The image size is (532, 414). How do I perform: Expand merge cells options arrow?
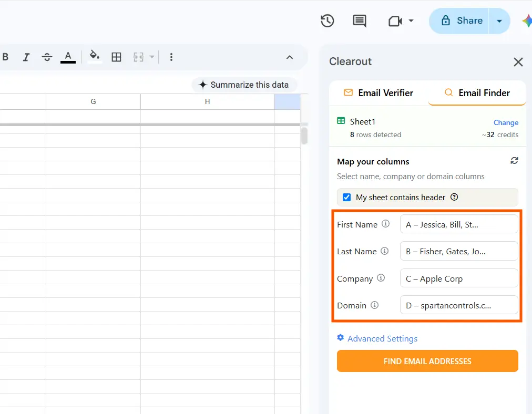152,57
